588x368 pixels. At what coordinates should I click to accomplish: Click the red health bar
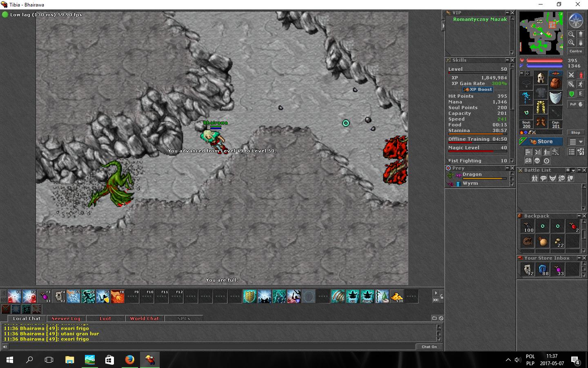coord(545,61)
